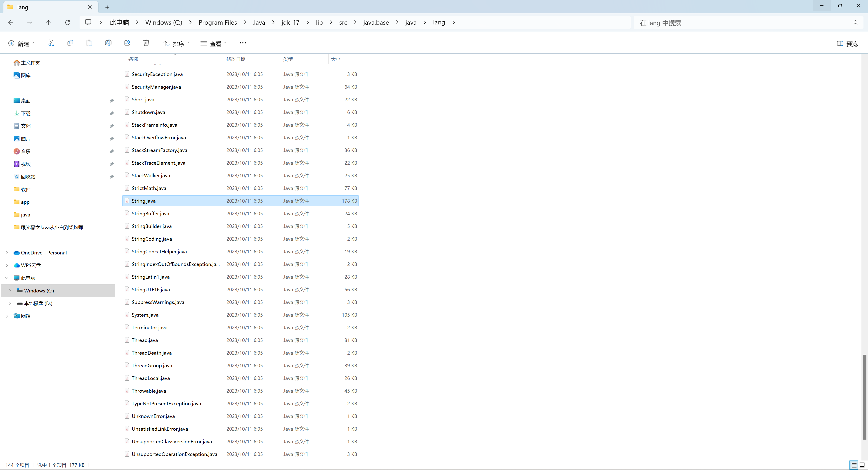Open 主文件夹 in sidebar
Viewport: 868px width, 470px height.
click(x=27, y=63)
